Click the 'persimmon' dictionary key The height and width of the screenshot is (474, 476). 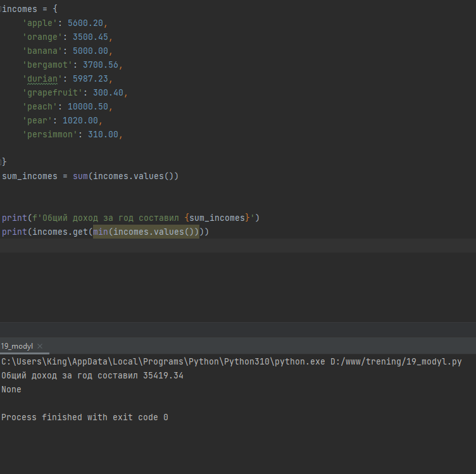click(50, 134)
